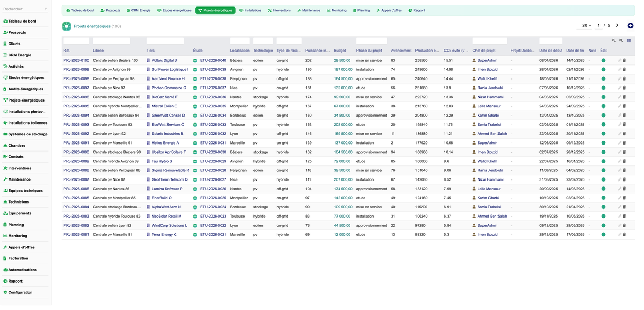Click the budget value 197 000,00
The width and height of the screenshot is (644, 310).
343,70
